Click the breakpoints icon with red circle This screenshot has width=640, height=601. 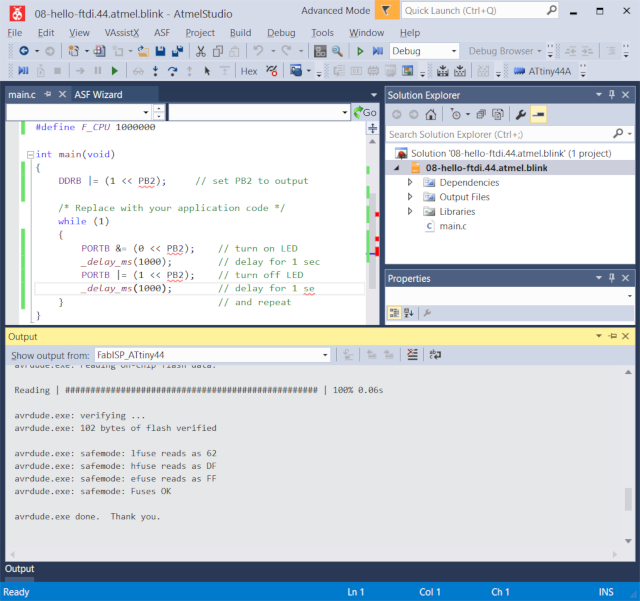(271, 71)
